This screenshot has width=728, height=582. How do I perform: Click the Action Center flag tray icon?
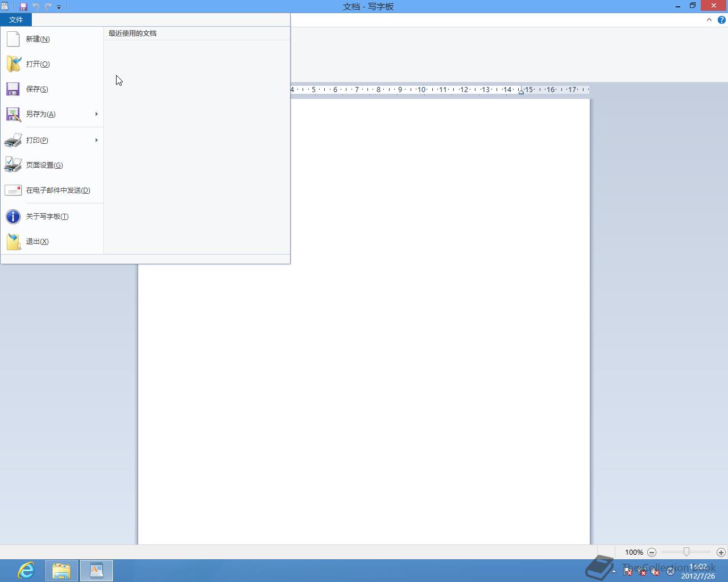[628, 571]
